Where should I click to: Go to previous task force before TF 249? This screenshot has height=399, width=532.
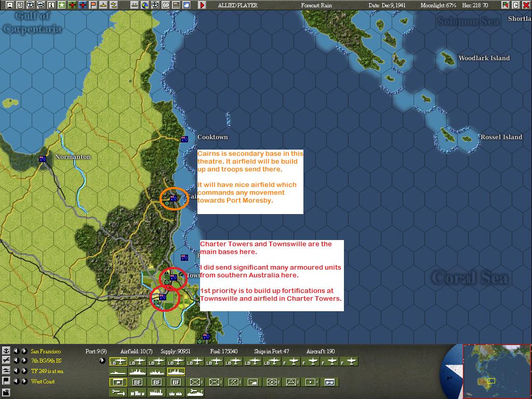[16, 370]
